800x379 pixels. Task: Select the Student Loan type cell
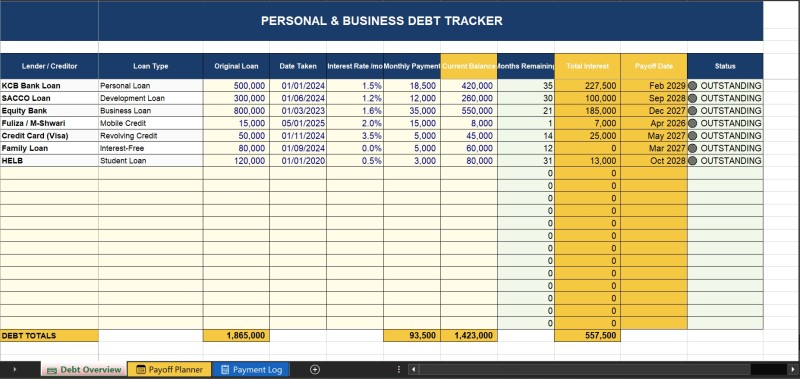click(151, 161)
